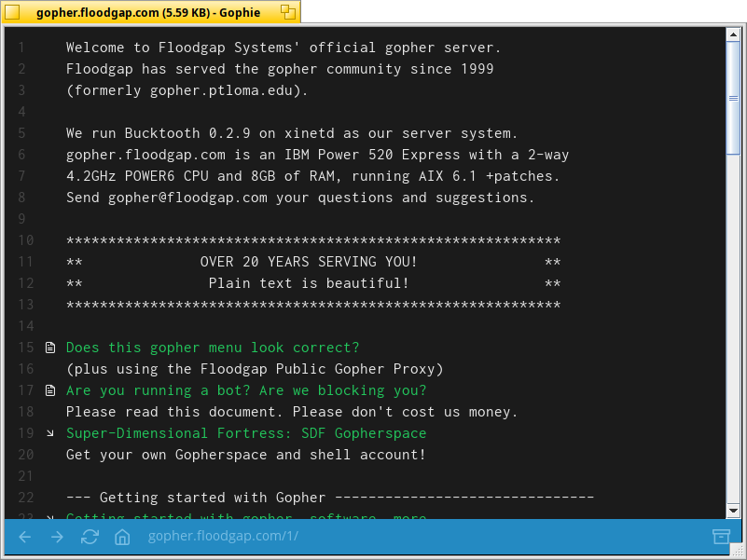Click the Gophie window title tab
747x560 pixels.
pos(148,12)
